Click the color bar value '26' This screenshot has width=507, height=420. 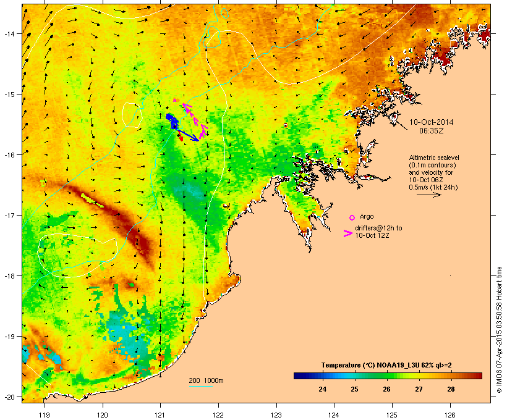386,389
